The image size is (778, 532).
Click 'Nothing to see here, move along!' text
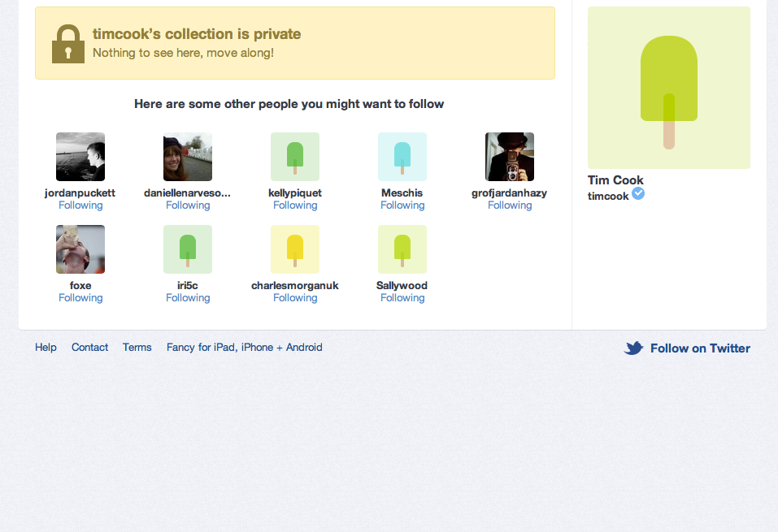pos(183,53)
